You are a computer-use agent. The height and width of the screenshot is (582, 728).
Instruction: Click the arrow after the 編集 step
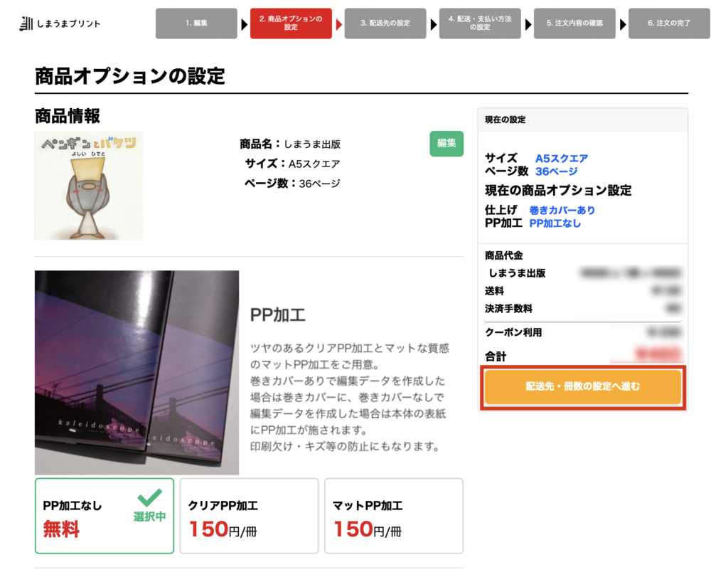pyautogui.click(x=244, y=24)
